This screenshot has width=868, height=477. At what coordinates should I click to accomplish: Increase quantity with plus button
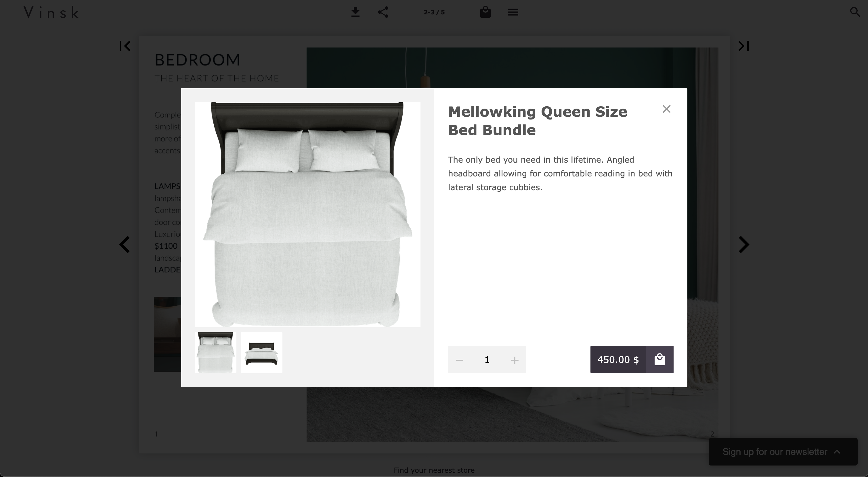pyautogui.click(x=515, y=360)
